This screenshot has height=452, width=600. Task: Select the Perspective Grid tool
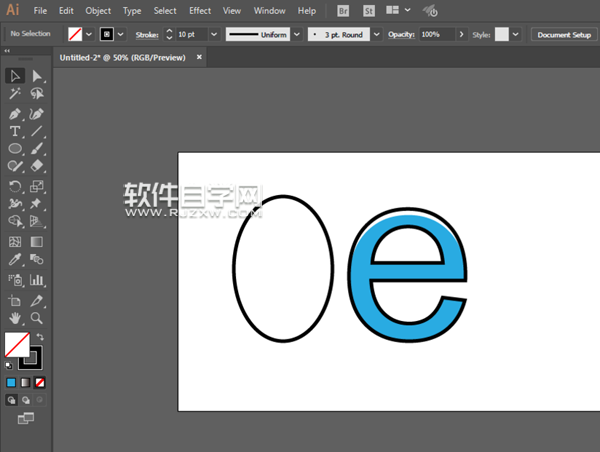[x=37, y=221]
